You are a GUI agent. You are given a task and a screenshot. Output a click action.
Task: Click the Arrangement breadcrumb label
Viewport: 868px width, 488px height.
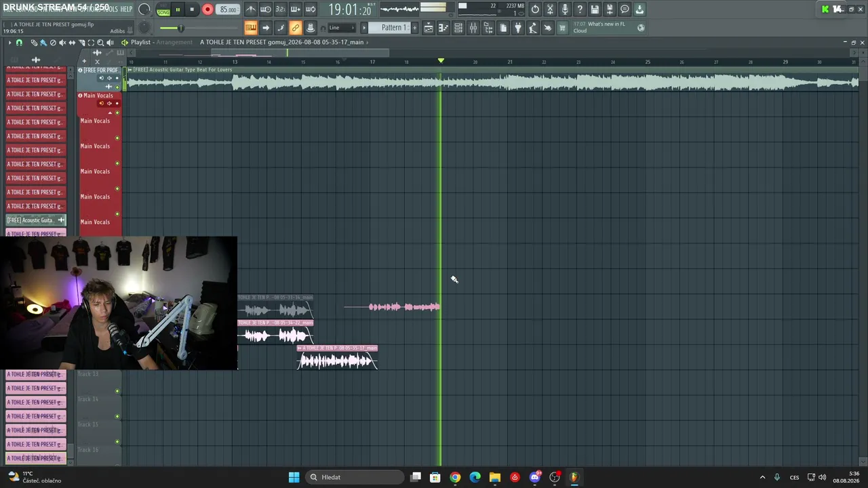tap(174, 42)
